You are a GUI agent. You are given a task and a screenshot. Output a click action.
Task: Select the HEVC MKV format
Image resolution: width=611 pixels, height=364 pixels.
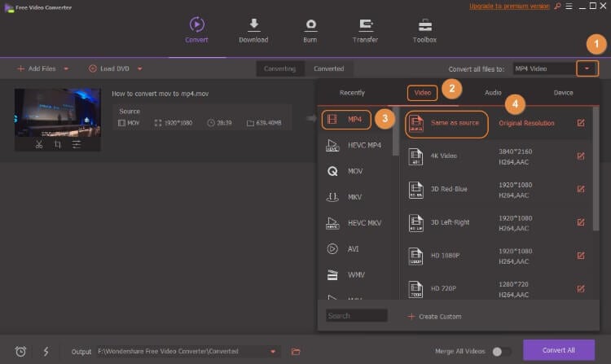(x=354, y=223)
